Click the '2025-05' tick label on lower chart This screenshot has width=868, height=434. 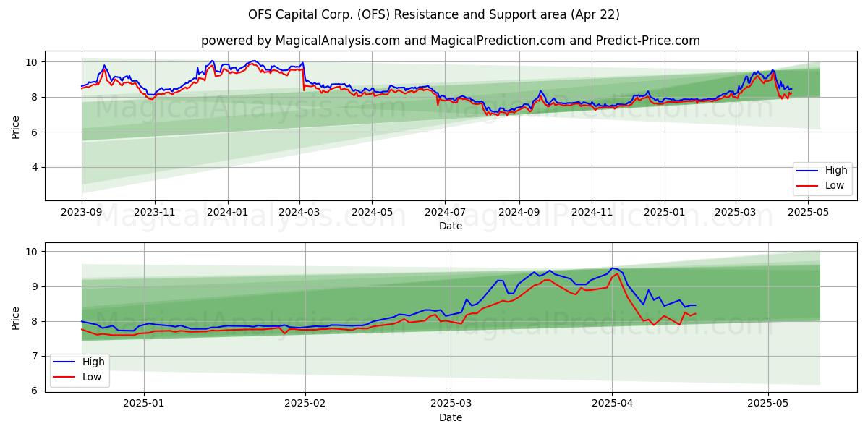coord(768,404)
